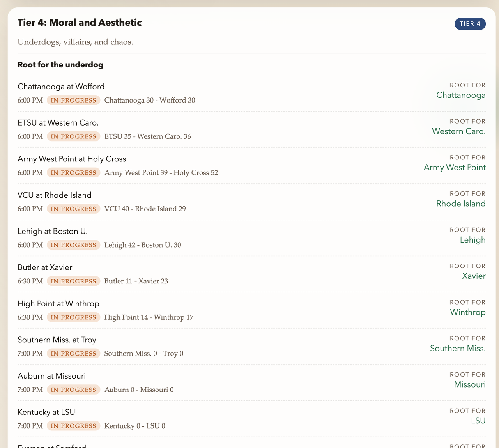Click IN PROGRESS badge for High Point game
Screen dimensions: 499x448
pos(74,318)
